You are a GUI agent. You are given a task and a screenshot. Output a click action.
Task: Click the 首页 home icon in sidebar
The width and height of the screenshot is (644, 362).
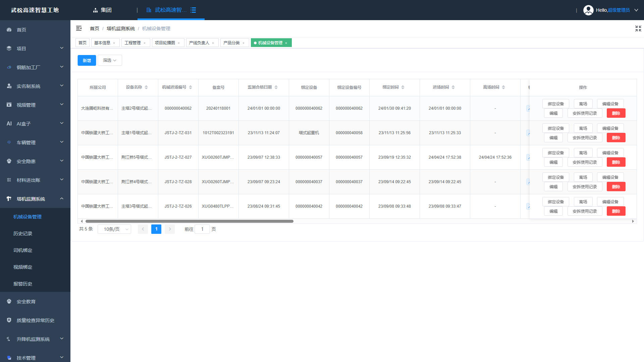click(x=9, y=30)
